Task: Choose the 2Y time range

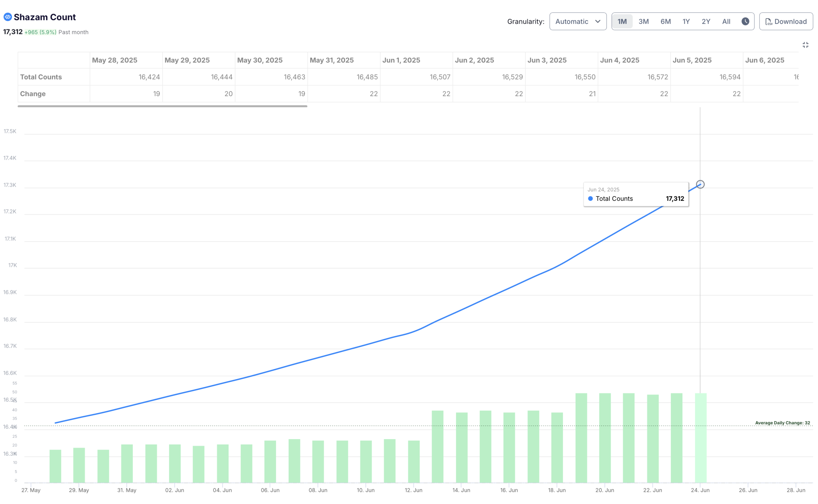Action: click(706, 21)
